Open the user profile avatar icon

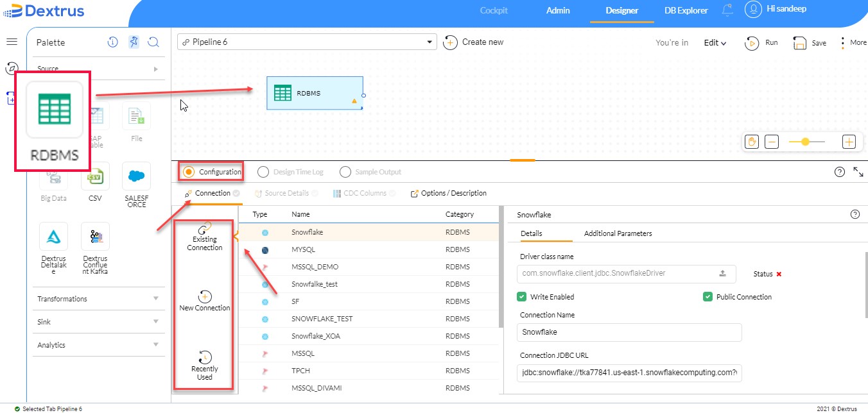(753, 10)
